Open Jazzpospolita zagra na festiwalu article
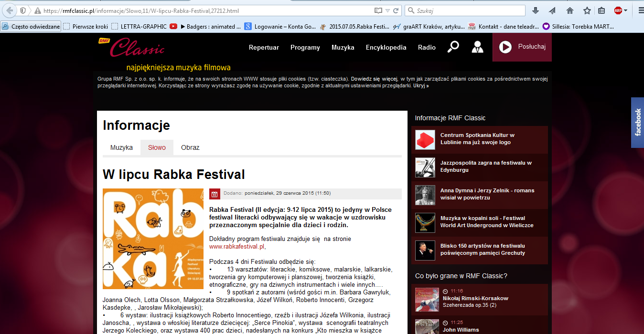This screenshot has height=334, width=644. pyautogui.click(x=486, y=167)
